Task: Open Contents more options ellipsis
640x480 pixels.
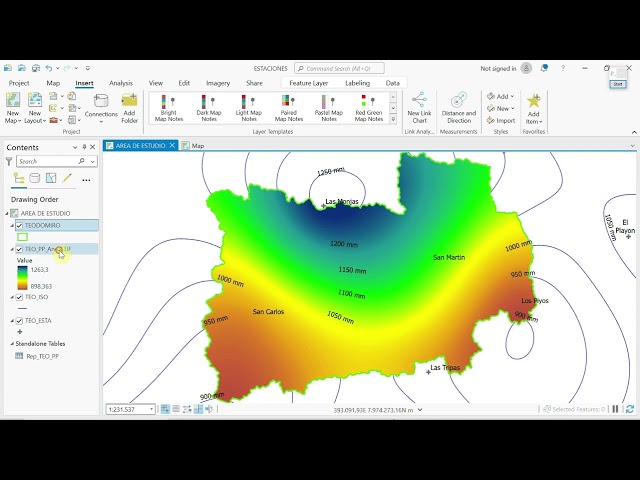Action: pos(86,180)
